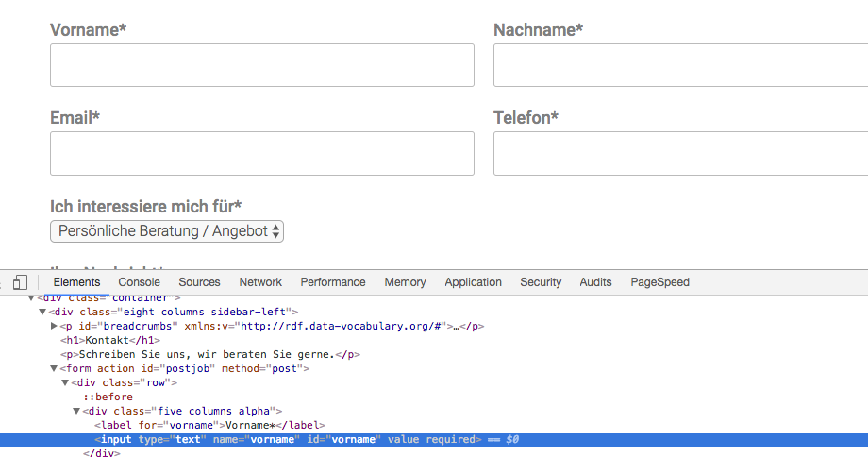Click the rdf.data-vocabulary.org URL attribute
The width and height of the screenshot is (868, 457).
click(x=341, y=327)
